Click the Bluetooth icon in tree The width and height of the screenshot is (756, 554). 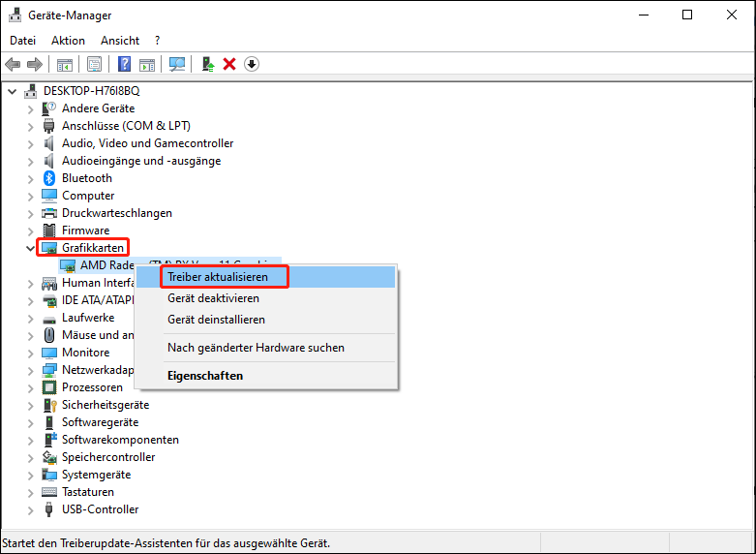point(49,178)
